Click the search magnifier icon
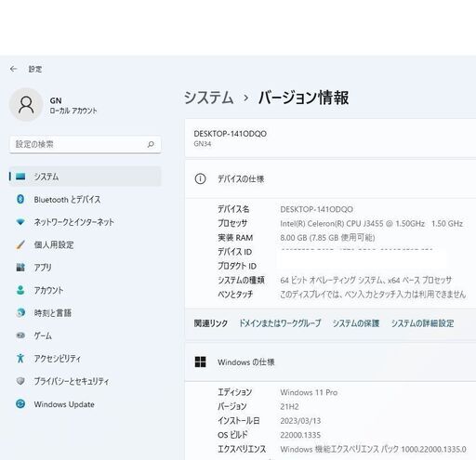476x460 pixels. tap(151, 144)
